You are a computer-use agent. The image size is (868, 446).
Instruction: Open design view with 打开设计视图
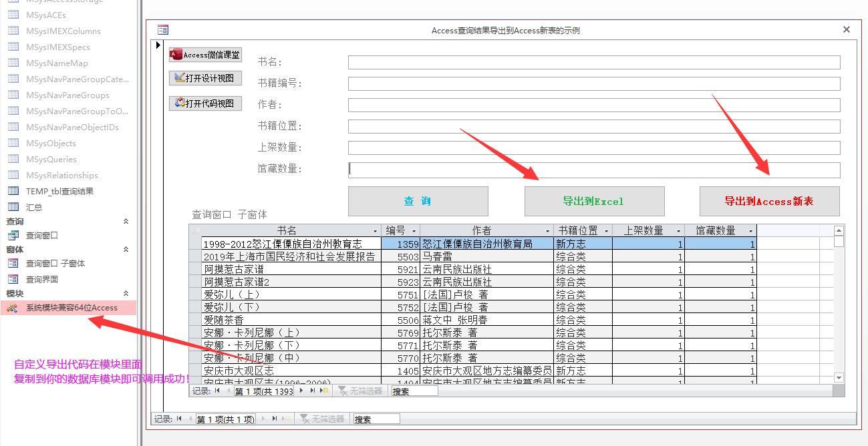pos(205,78)
